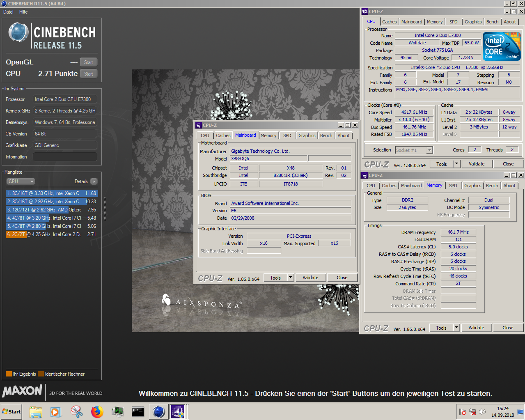Click Validate in the Mainboard CPU-Z window
Screen dimensions: 525x420
coord(310,278)
